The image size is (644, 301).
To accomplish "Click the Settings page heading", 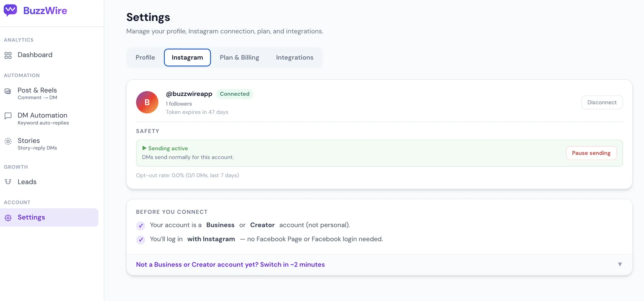I will [x=148, y=17].
